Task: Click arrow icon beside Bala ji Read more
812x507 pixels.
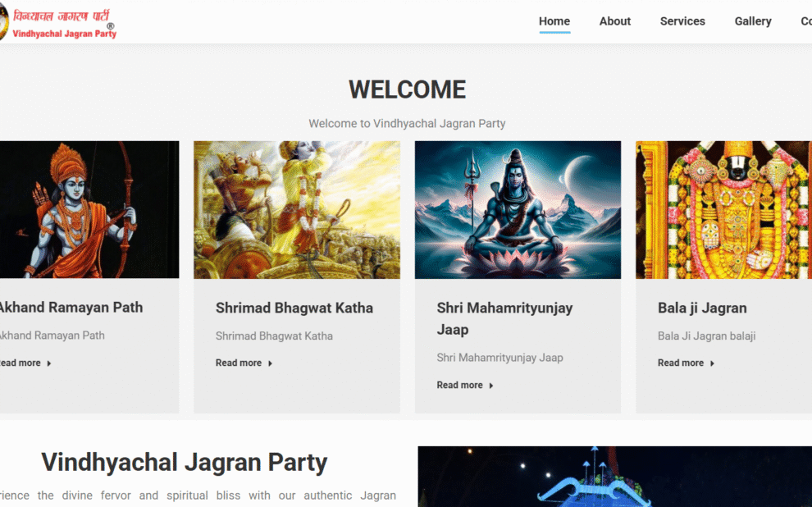Action: [x=712, y=363]
